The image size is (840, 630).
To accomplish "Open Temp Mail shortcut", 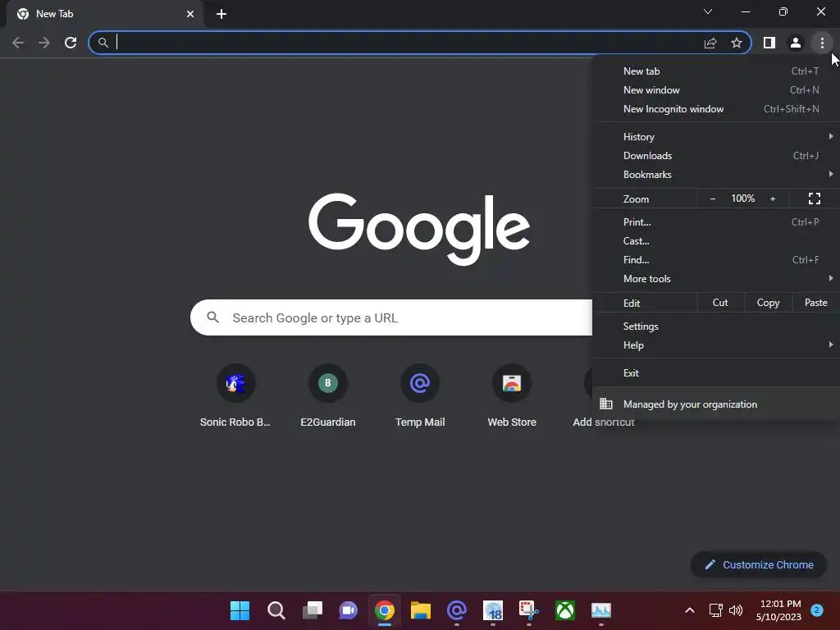I will click(420, 396).
